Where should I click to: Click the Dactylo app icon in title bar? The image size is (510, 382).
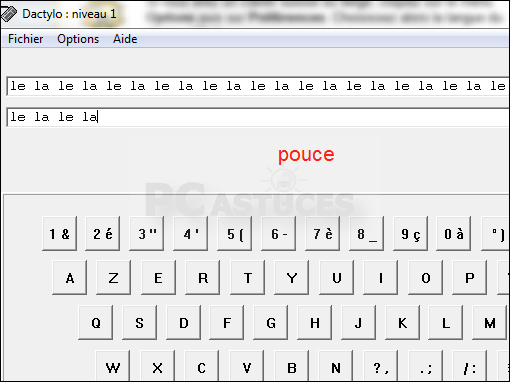[x=9, y=14]
